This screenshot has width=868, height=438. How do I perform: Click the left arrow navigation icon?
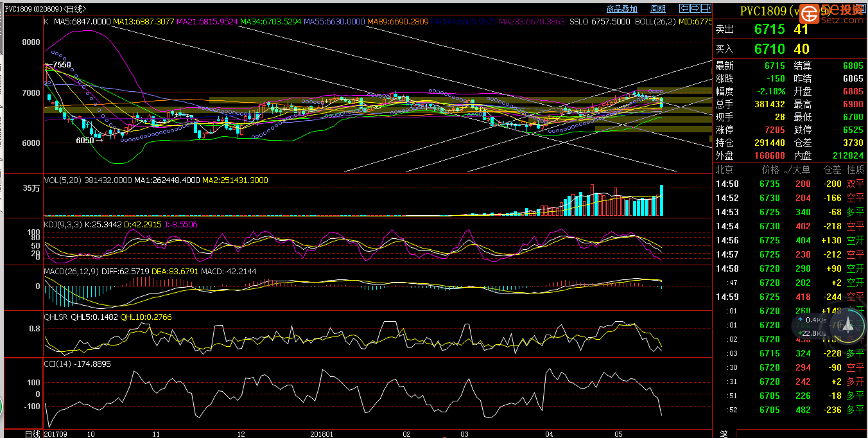[684, 8]
